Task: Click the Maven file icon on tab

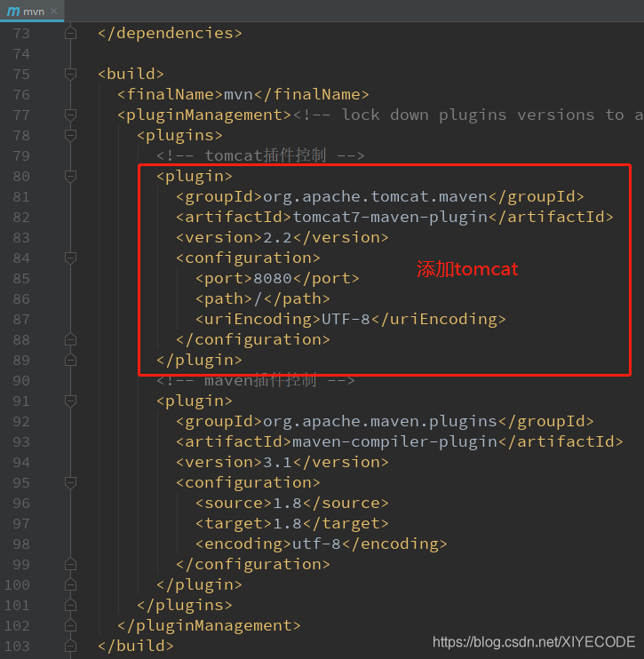Action: (13, 12)
